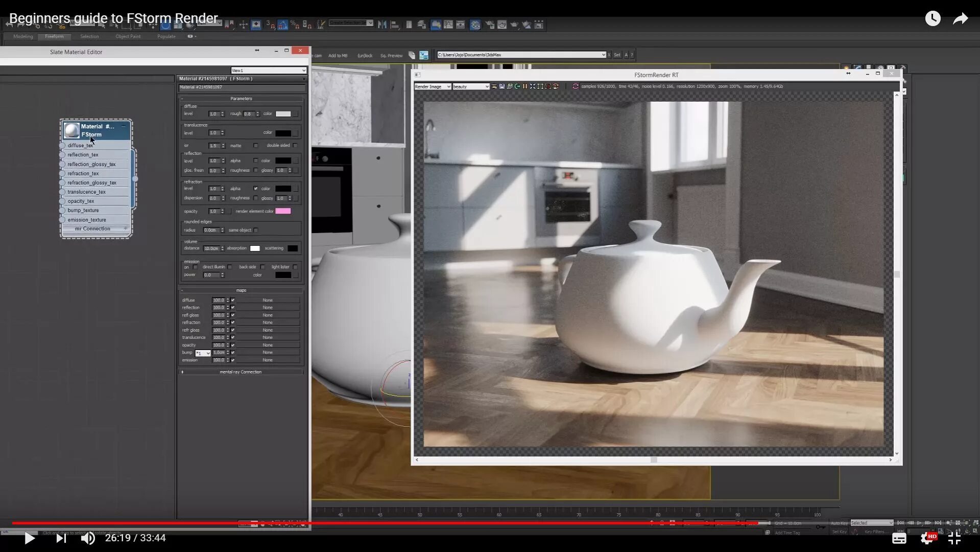
Task: Click the Align tool in the main toolbar
Action: [x=395, y=25]
